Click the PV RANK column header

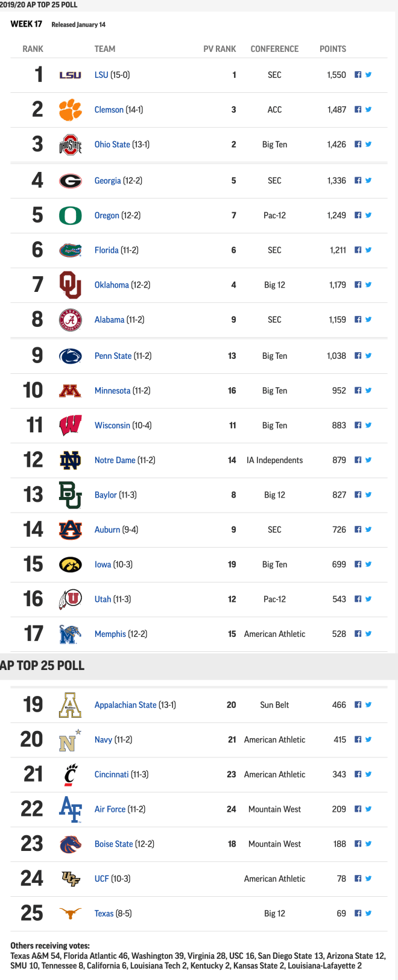(x=220, y=49)
